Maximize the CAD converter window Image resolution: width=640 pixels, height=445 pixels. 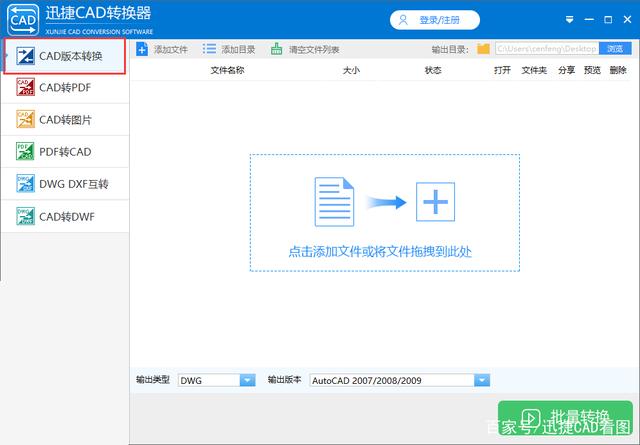(608, 20)
